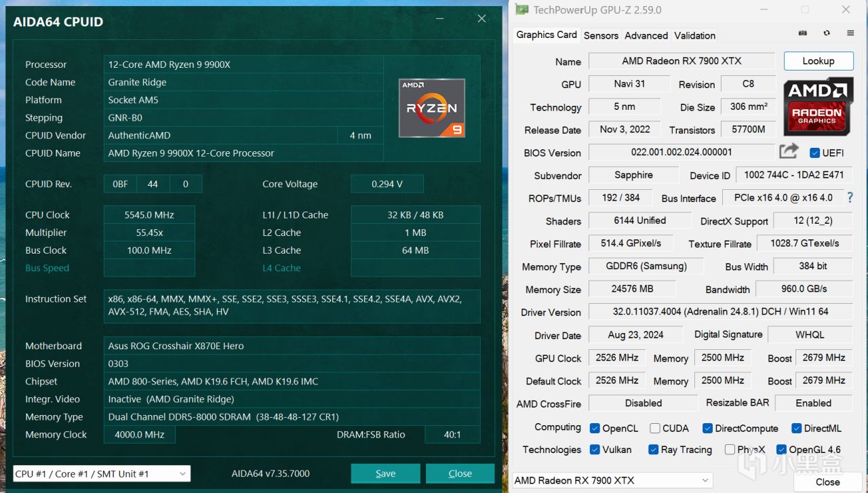Click the Bandwidth value 960.0 GB/s
The image size is (868, 493).
tap(804, 289)
